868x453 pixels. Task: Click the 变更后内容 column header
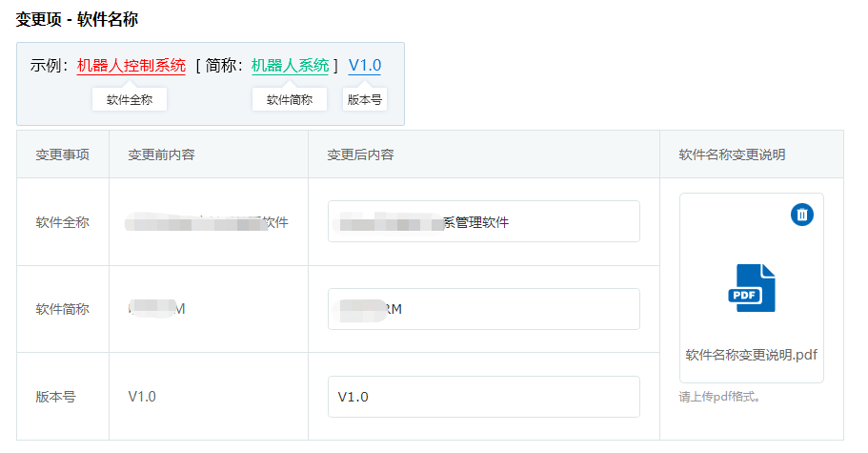point(360,154)
